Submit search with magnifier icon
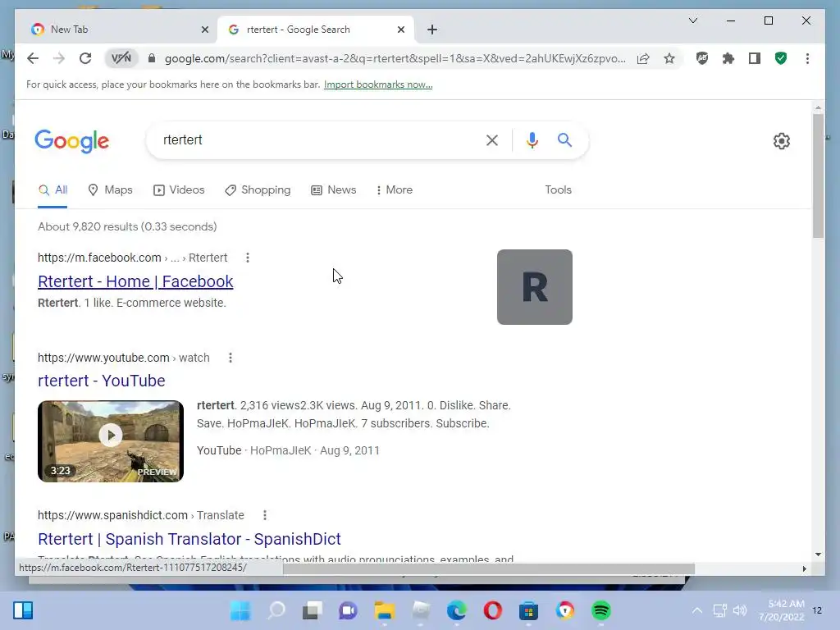 [x=564, y=140]
